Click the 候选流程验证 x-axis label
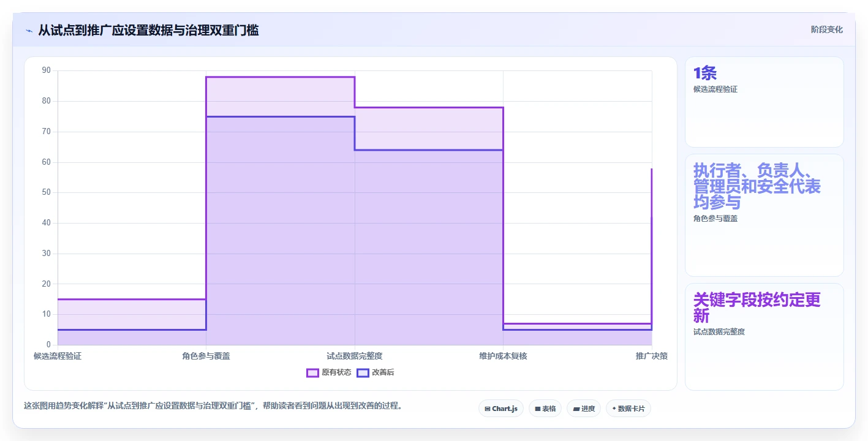The height and width of the screenshot is (441, 868). point(58,356)
